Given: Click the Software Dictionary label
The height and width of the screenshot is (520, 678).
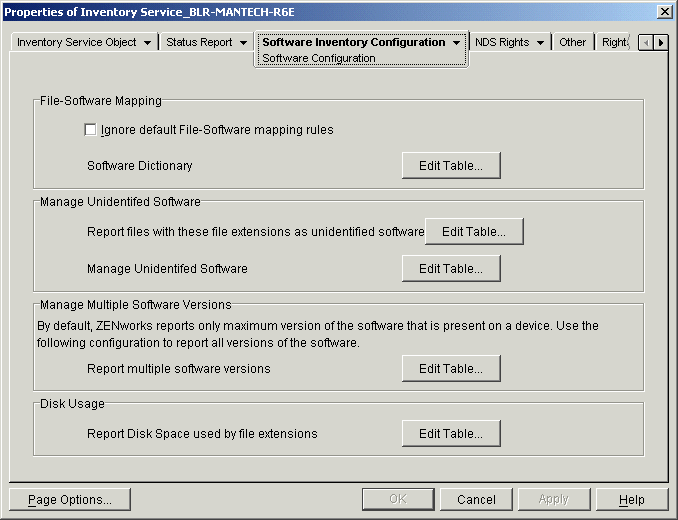Looking at the screenshot, I should coord(140,166).
